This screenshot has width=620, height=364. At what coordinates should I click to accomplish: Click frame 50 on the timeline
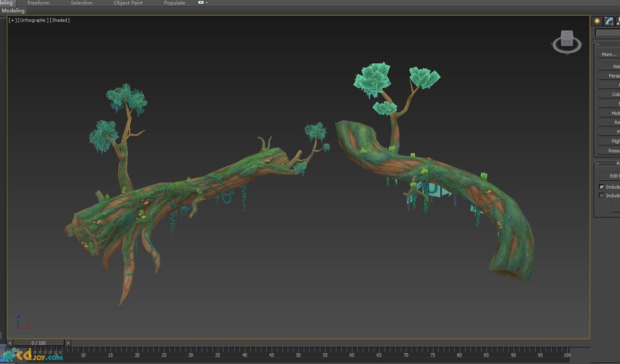click(x=298, y=355)
